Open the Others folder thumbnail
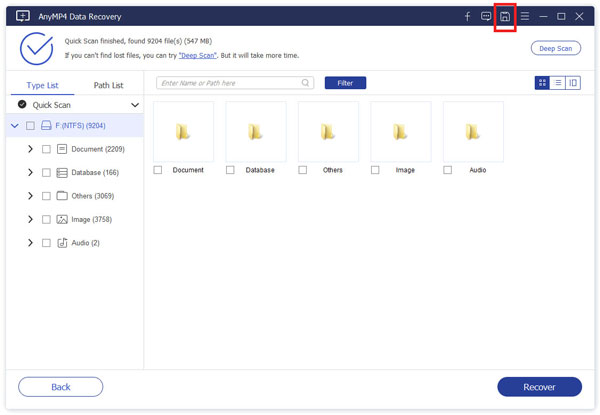This screenshot has width=600, height=415. (x=327, y=131)
